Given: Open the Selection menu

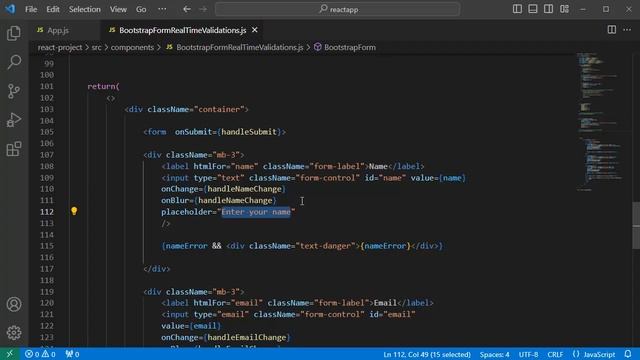Looking at the screenshot, I should (84, 9).
